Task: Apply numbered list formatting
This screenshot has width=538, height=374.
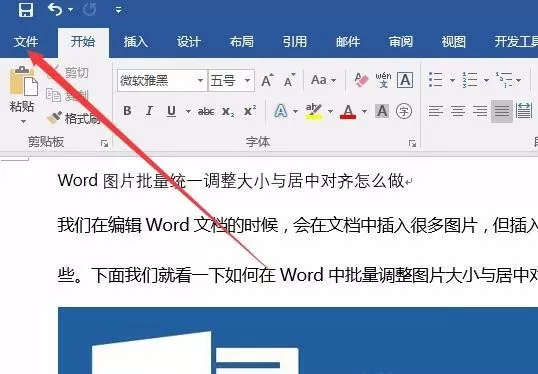Action: point(469,80)
